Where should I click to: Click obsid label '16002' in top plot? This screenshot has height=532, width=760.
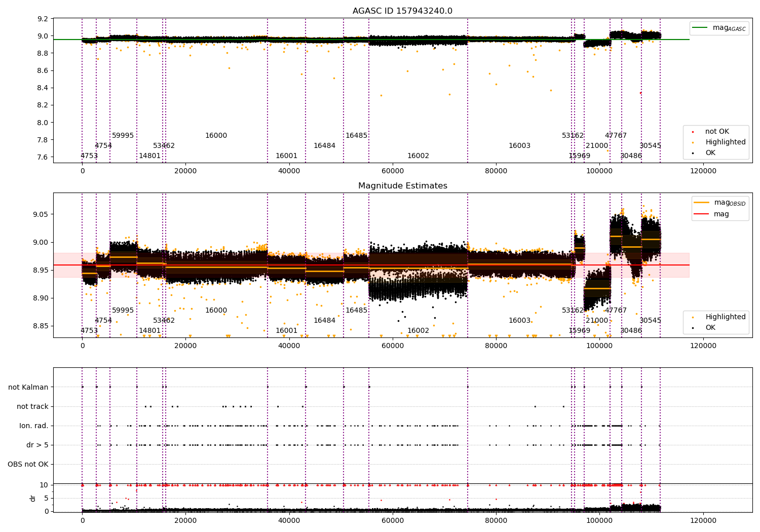[419, 156]
